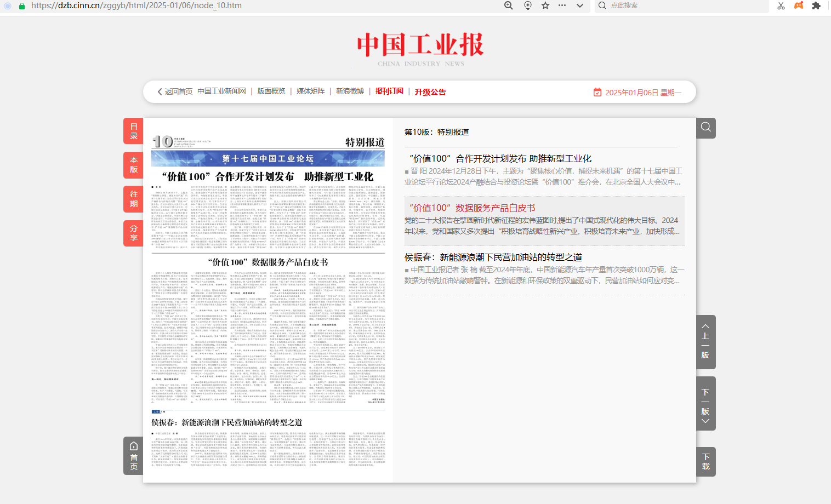Screen dimensions: 831x504
Task: Open the 往期 side tab
Action: click(x=133, y=199)
